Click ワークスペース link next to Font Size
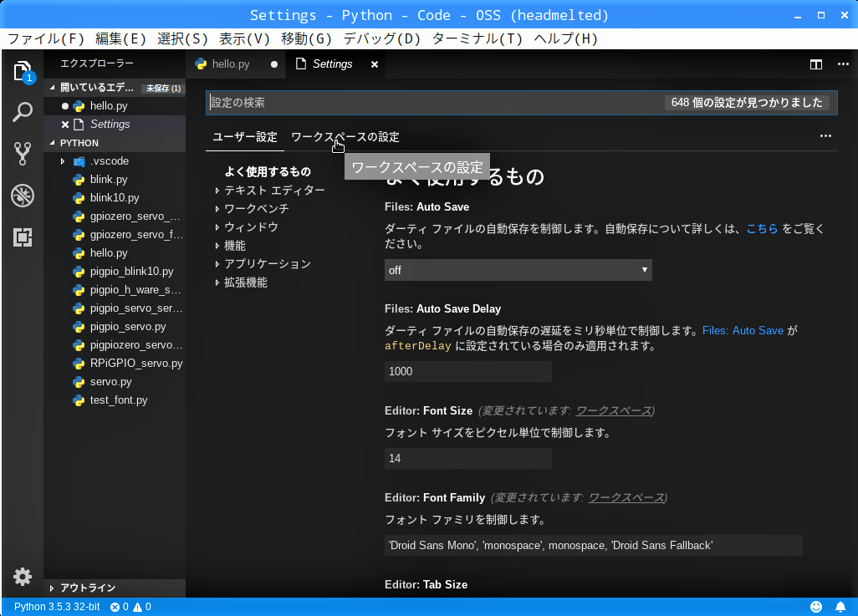858x616 pixels. [x=614, y=411]
